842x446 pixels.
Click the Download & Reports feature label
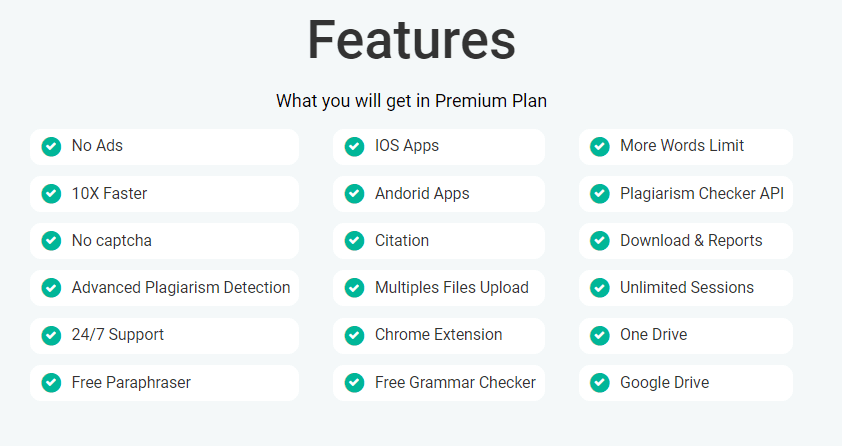tap(691, 241)
